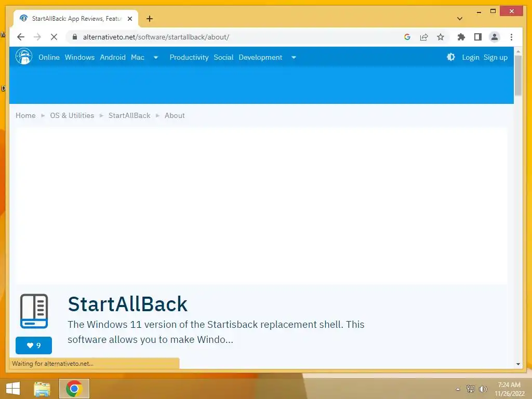532x399 pixels.
Task: Toggle the dark mode theme icon
Action: [450, 57]
